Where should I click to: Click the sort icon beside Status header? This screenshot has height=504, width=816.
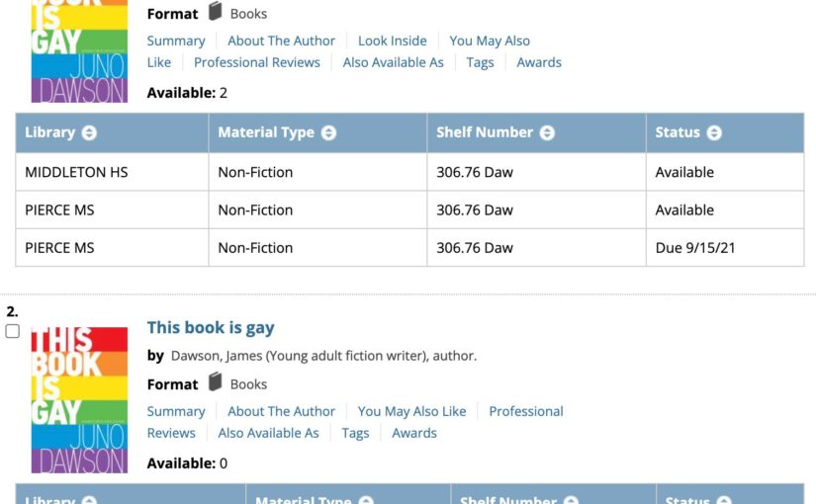pos(714,133)
